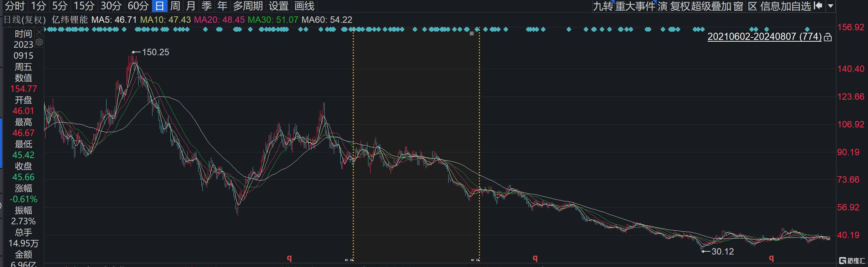
Task: Switch to 季 quarterly chart
Action: click(x=206, y=6)
